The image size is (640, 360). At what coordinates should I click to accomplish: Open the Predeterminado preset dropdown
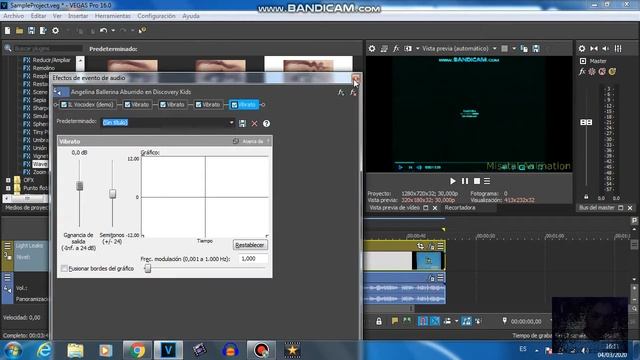(x=231, y=122)
